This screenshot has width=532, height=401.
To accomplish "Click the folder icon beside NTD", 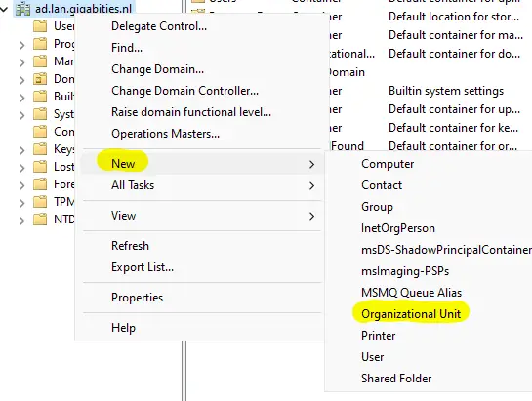I will (40, 220).
